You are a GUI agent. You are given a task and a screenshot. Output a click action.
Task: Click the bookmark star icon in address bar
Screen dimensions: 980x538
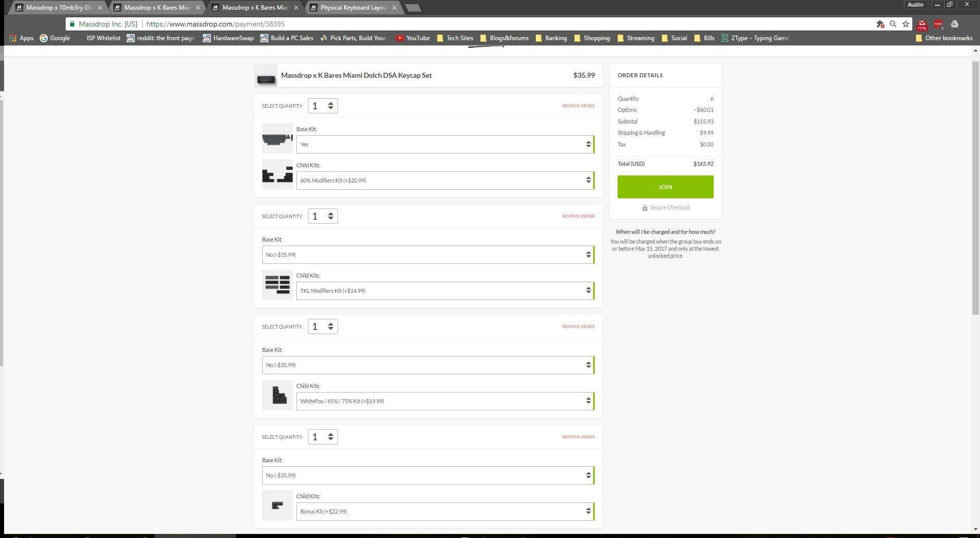[x=905, y=24]
